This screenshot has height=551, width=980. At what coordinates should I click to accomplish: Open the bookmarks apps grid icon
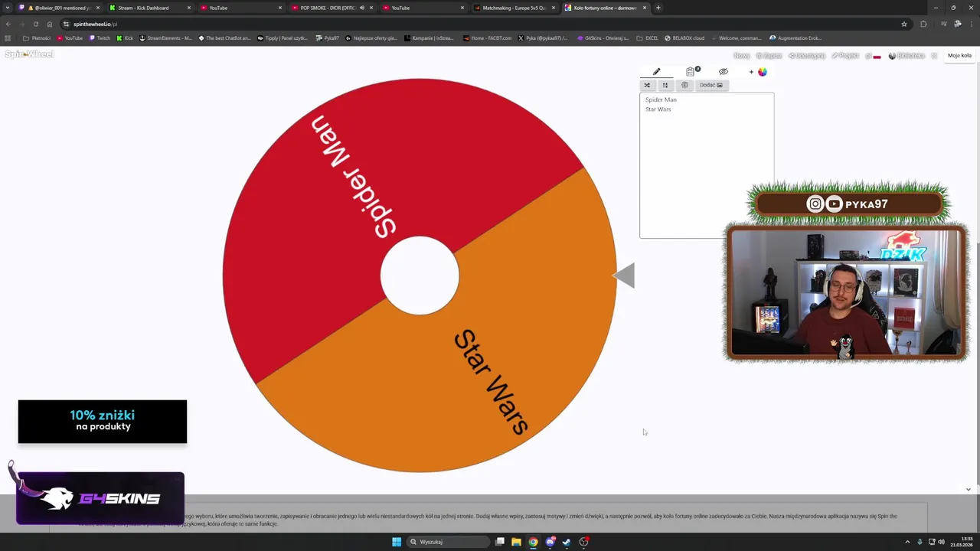(8, 37)
